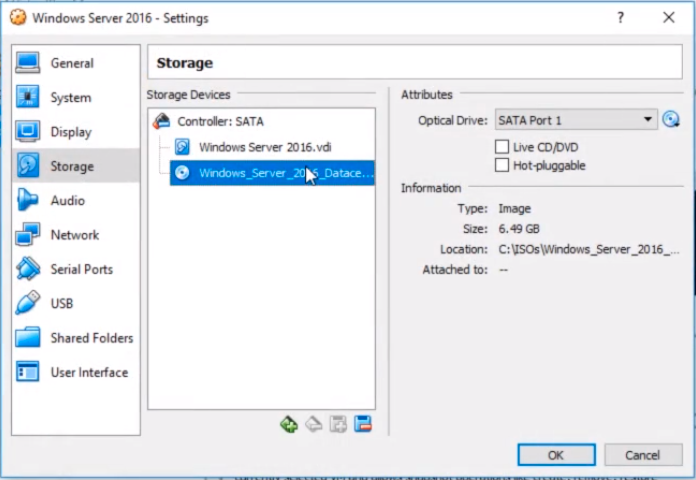
Task: Click the Serial Ports connector icon
Action: [28, 269]
